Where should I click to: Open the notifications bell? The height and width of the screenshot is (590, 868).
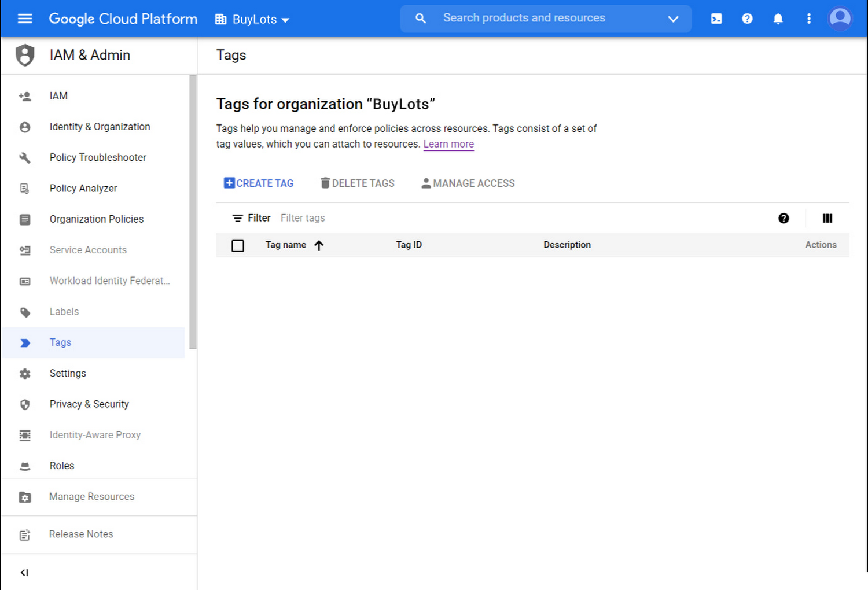point(778,19)
